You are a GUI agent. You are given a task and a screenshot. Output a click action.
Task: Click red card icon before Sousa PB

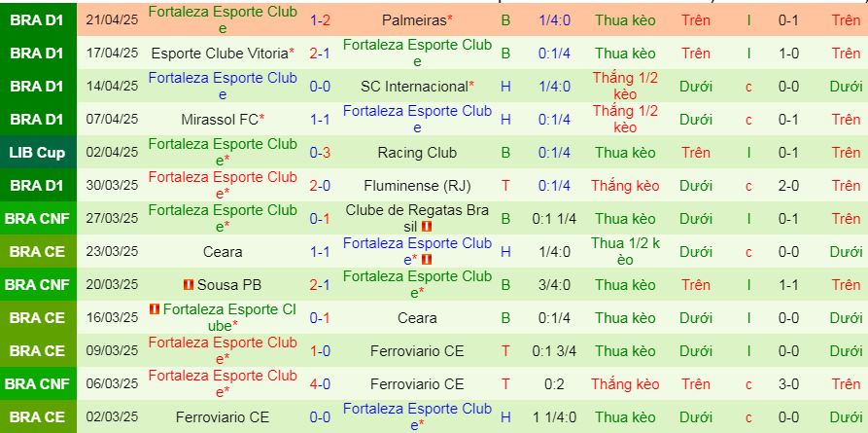pyautogui.click(x=189, y=285)
